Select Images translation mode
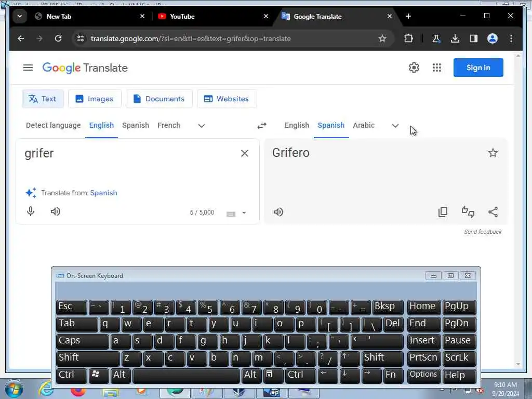The height and width of the screenshot is (399, 532). click(95, 99)
